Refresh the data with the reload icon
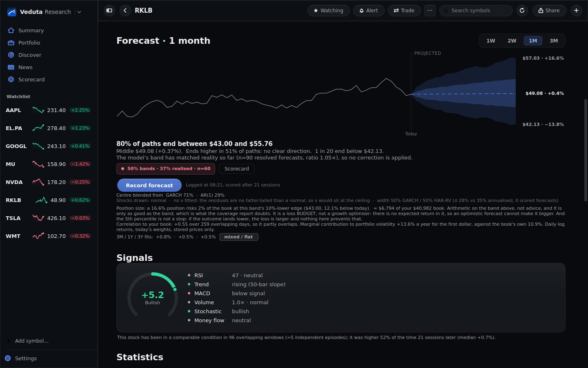The image size is (588, 368). coord(522,11)
